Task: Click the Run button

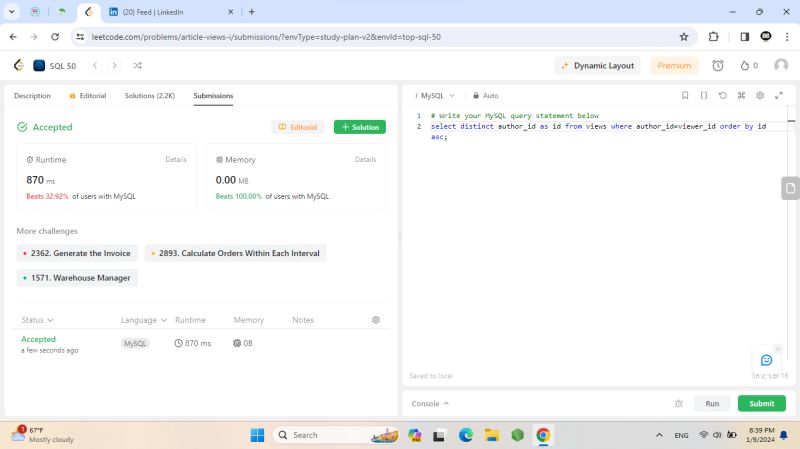Action: click(711, 403)
